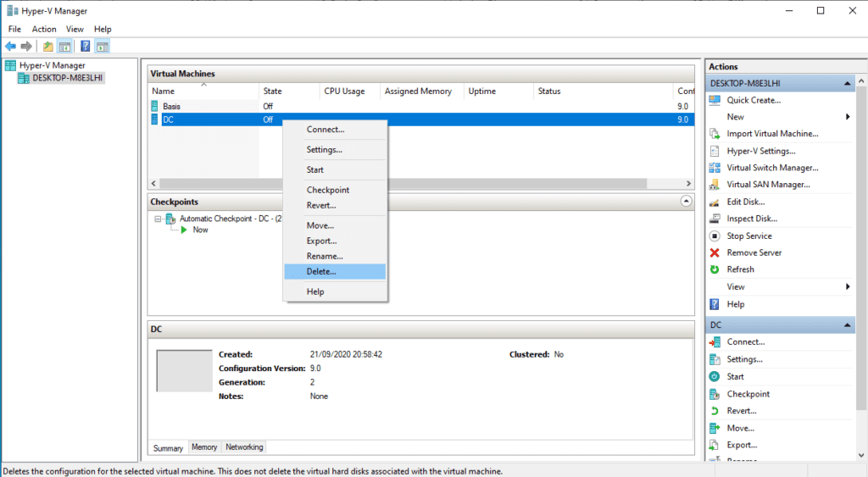Switch to the Memory tab
Viewport: 868px width, 477px height.
204,447
